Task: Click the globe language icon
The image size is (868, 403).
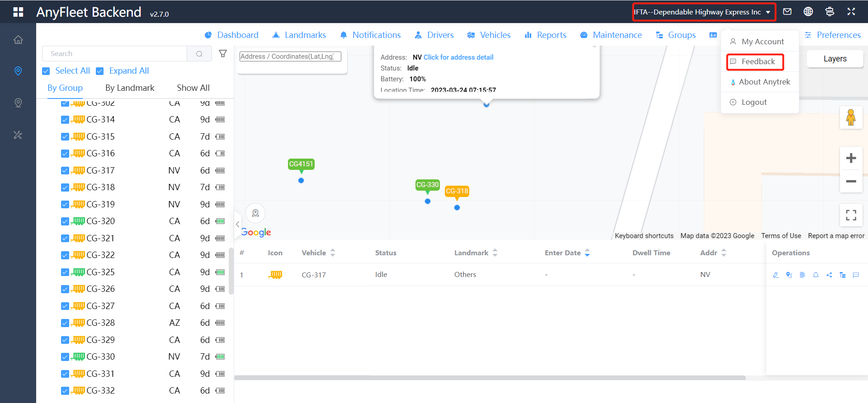Action: click(808, 12)
